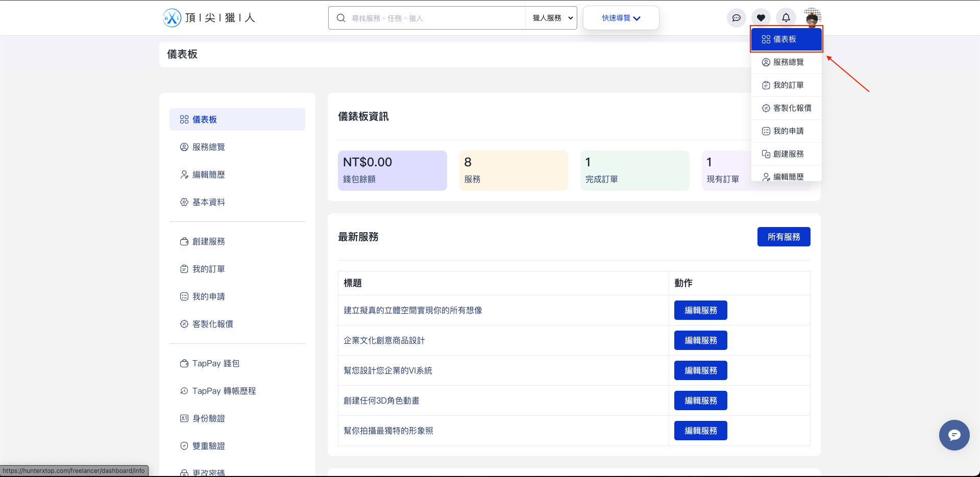Click the 所有服務 button
The width and height of the screenshot is (980, 477).
click(x=783, y=237)
